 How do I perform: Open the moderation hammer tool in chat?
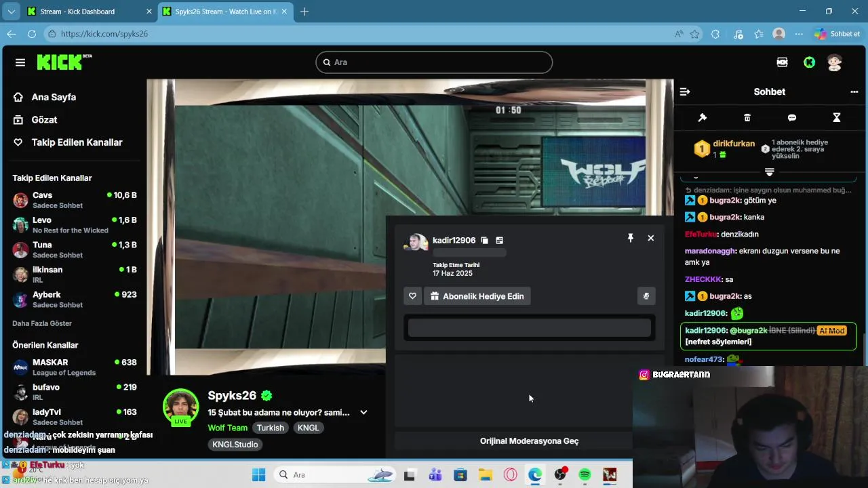click(703, 117)
